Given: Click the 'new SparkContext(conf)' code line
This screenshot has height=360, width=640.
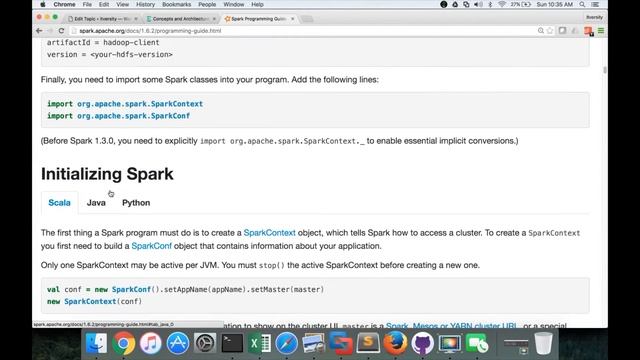Looking at the screenshot, I should click(x=95, y=302).
